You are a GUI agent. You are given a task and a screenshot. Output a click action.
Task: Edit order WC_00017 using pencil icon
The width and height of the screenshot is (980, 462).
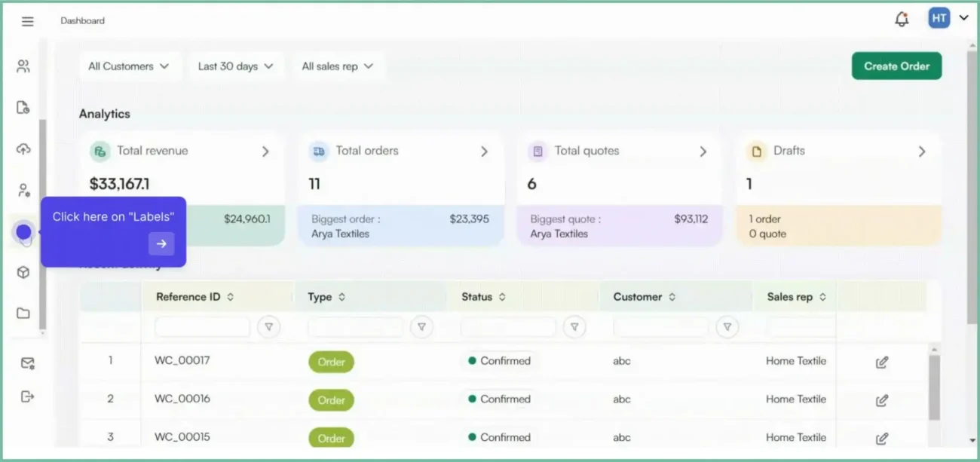coord(882,363)
